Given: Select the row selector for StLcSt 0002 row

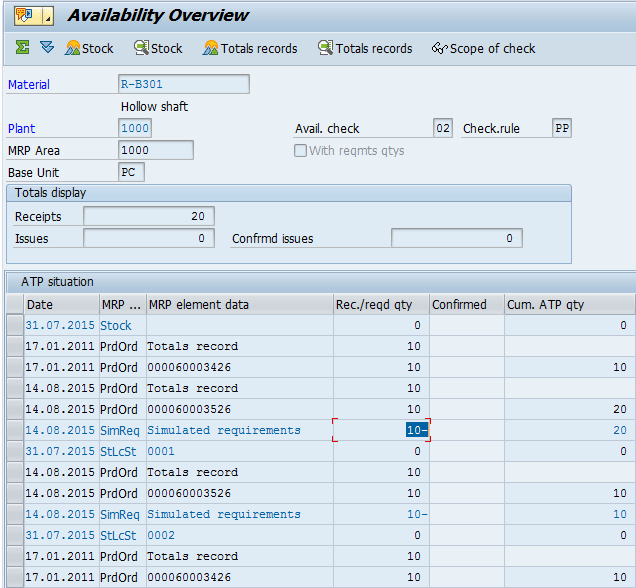Looking at the screenshot, I should click(x=15, y=535).
